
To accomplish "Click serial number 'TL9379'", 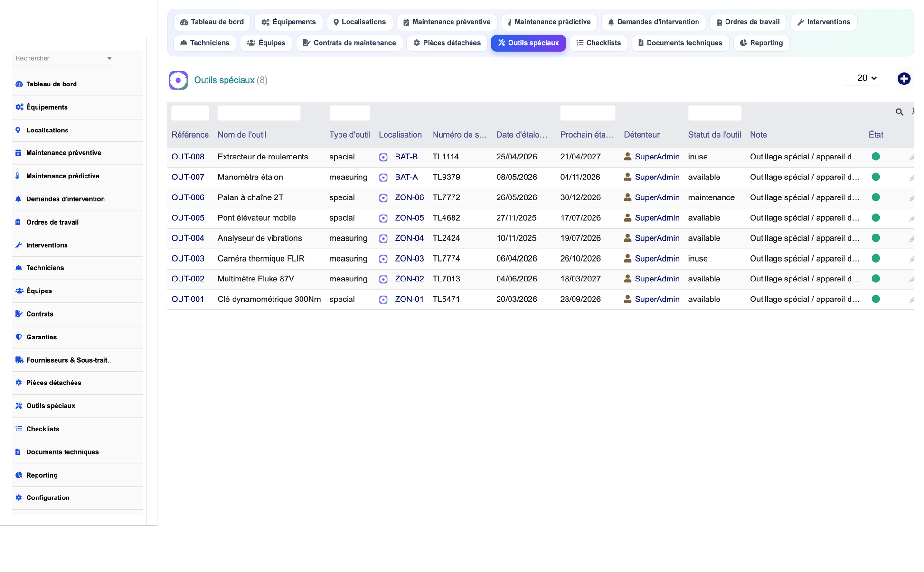I will click(446, 178).
